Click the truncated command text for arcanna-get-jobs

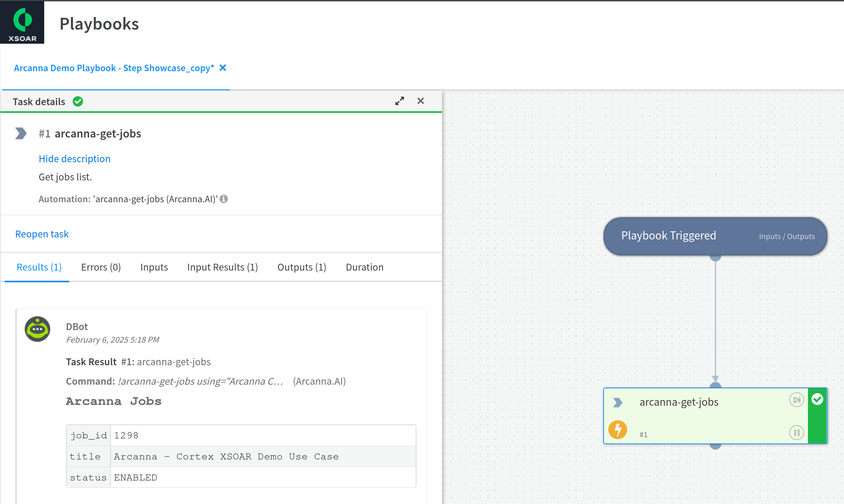(x=200, y=381)
